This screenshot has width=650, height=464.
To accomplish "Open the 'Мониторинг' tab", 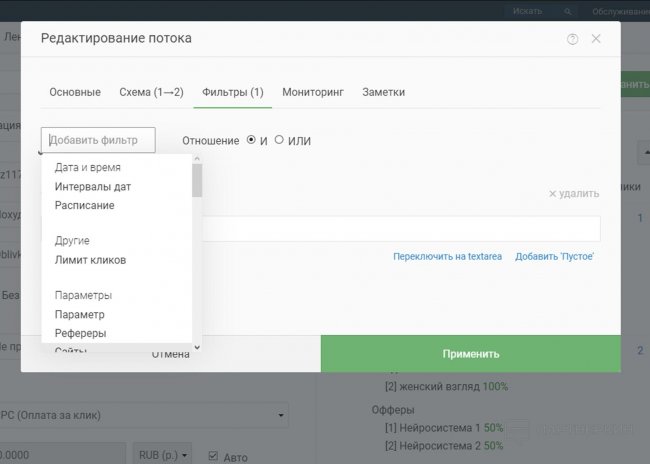I will [x=312, y=92].
